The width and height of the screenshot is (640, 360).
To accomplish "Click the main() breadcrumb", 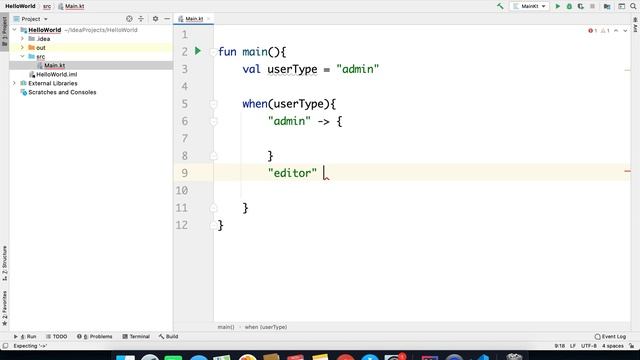I will click(x=226, y=327).
